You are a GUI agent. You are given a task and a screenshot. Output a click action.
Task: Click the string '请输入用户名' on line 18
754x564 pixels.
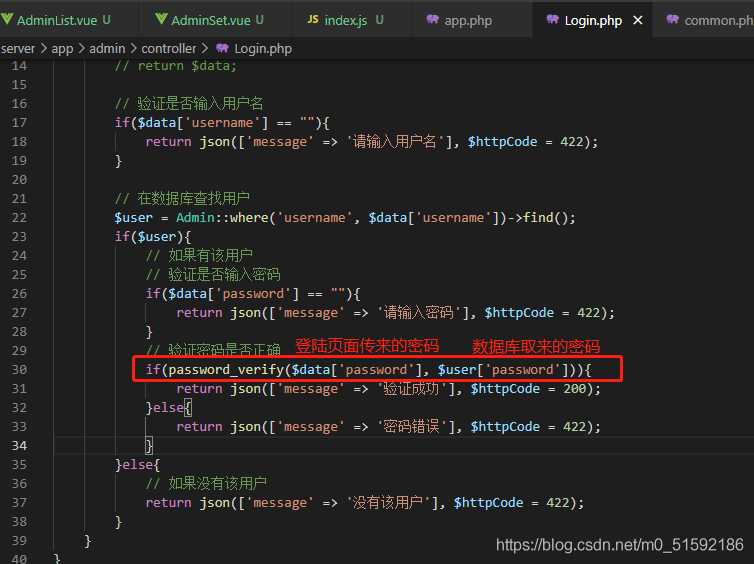[x=394, y=141]
